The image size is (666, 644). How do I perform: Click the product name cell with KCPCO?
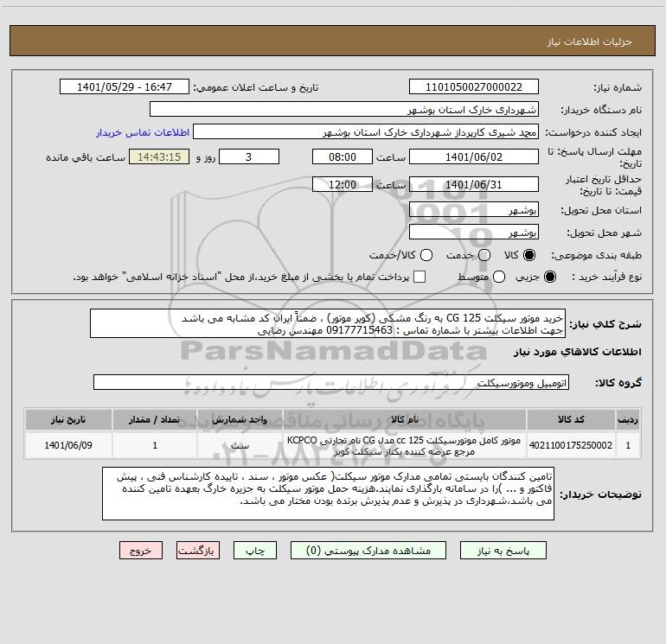(x=405, y=445)
